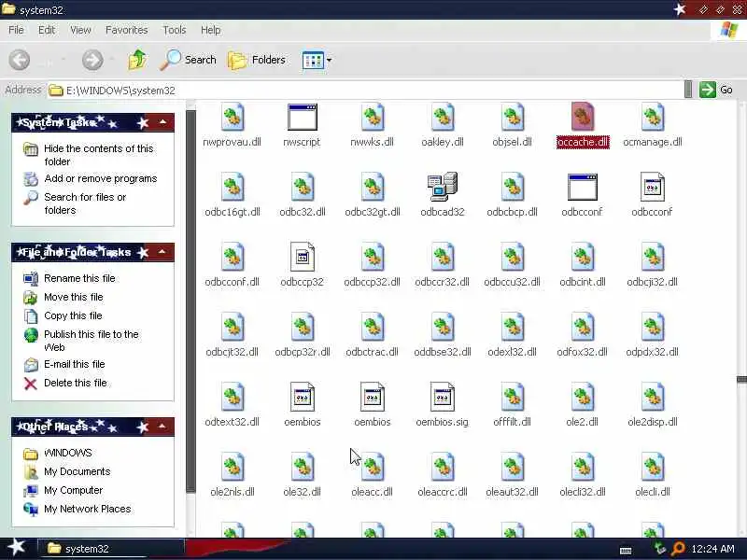Viewport: 747px width, 560px height.
Task: Select the odbcconf settings file icon
Action: [x=652, y=187]
